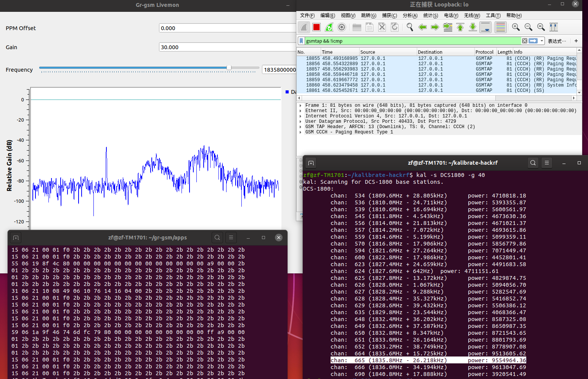Go back to previous packet arrow

click(423, 27)
